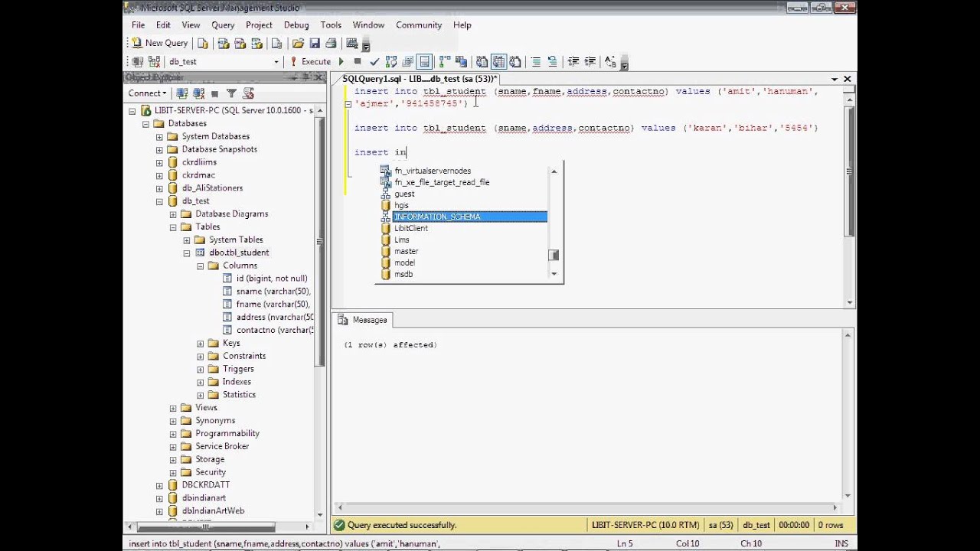Click Display Estimated Execution Plan icon
980x551 pixels.
click(x=391, y=61)
